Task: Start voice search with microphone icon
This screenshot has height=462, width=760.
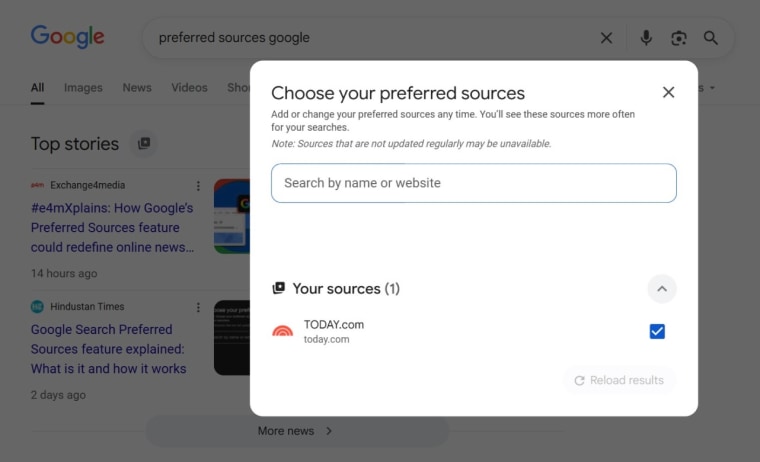Action: (x=646, y=38)
